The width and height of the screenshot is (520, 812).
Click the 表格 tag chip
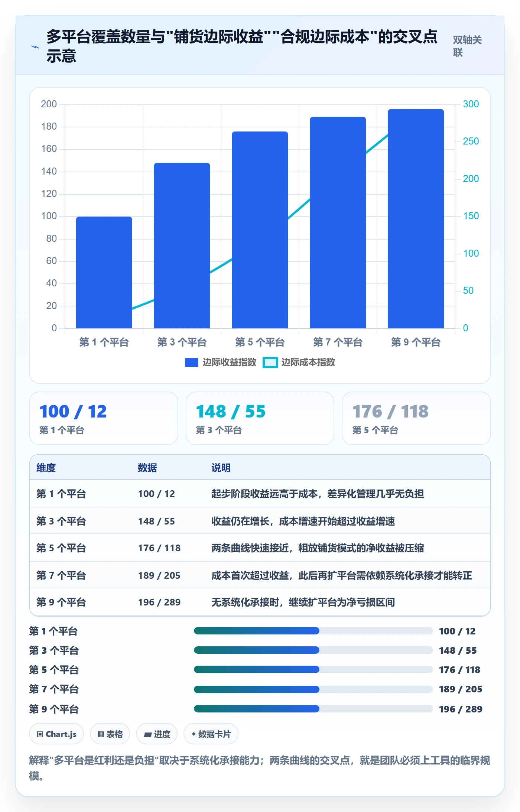[110, 734]
